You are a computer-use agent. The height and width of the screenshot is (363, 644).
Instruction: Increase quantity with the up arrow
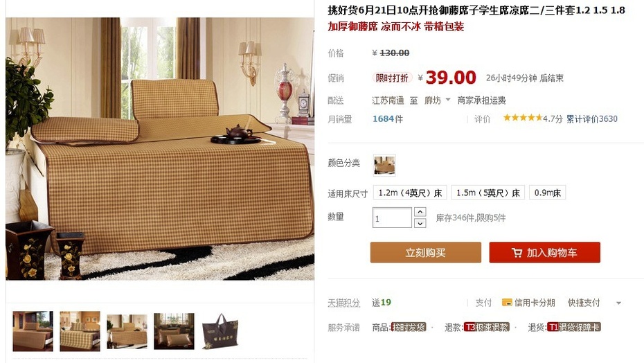point(420,212)
